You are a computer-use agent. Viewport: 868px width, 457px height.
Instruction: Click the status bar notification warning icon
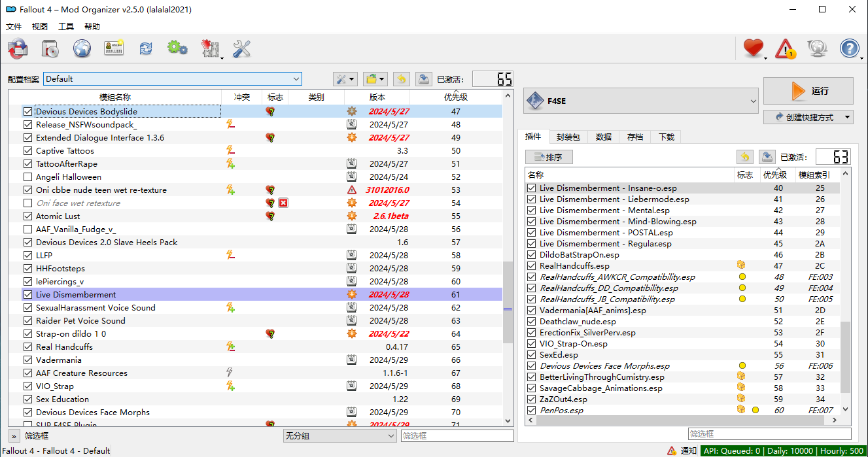672,450
